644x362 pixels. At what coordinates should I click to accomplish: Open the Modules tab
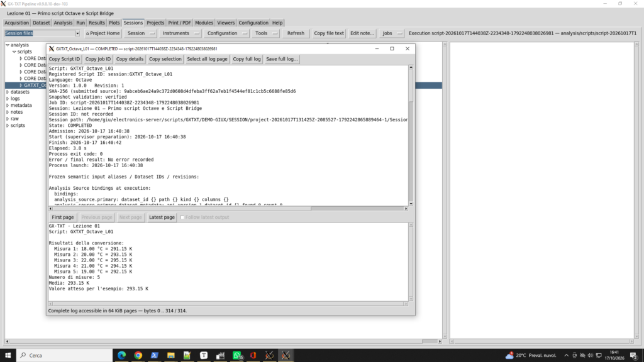point(204,23)
